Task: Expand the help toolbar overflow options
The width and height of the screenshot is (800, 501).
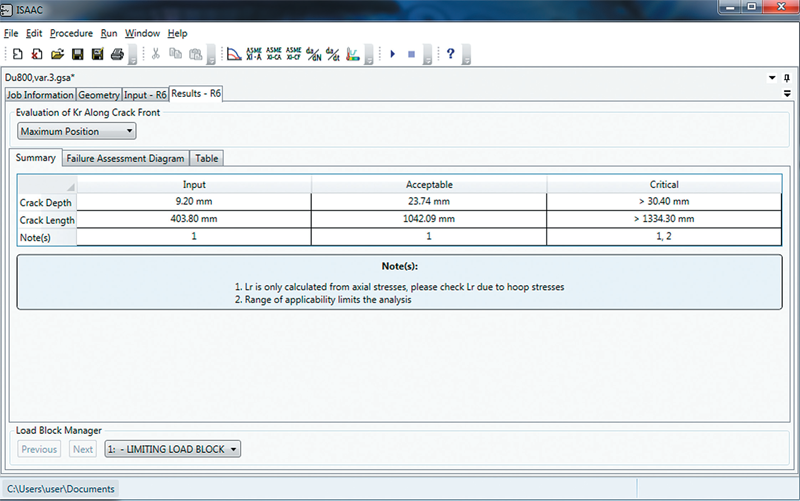Action: (466, 55)
